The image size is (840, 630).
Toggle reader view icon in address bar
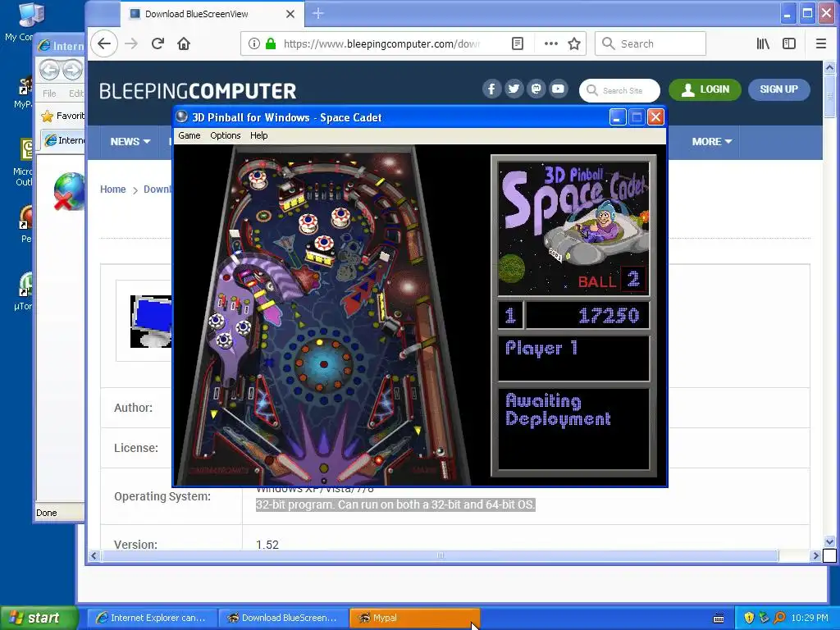point(518,44)
